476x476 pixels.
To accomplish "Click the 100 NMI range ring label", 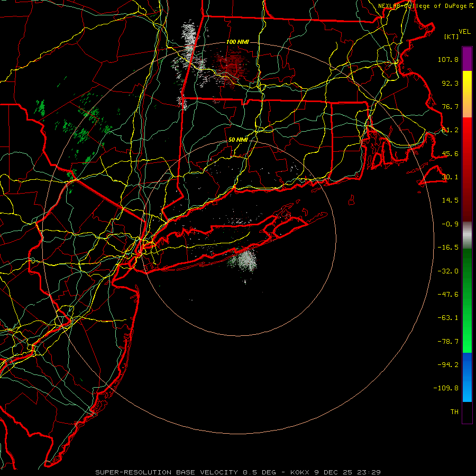I will click(237, 42).
